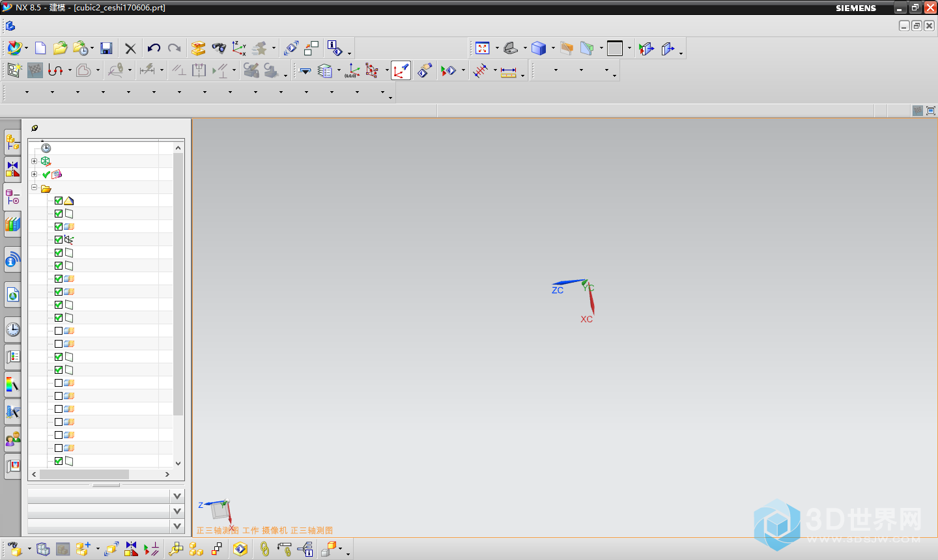This screenshot has height=560, width=938.
Task: Click the sketch-with-star icon on the second toolbar
Action: (14, 70)
